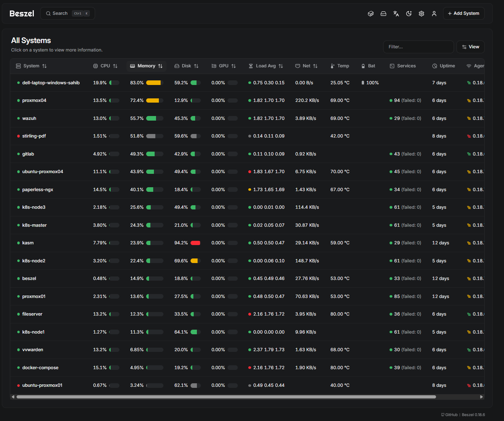Viewport: 504px width, 421px height.
Task: Open the Add System dialog
Action: (x=463, y=13)
